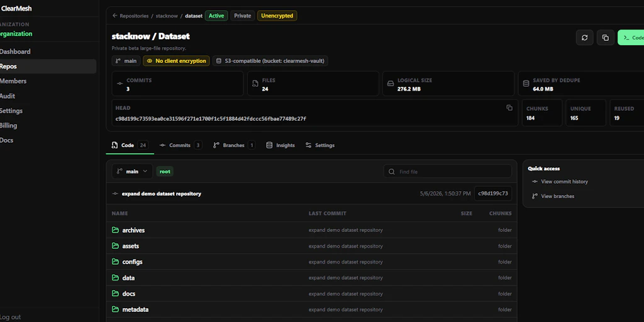The height and width of the screenshot is (322, 644).
Task: Click the Private status badge
Action: tap(242, 16)
